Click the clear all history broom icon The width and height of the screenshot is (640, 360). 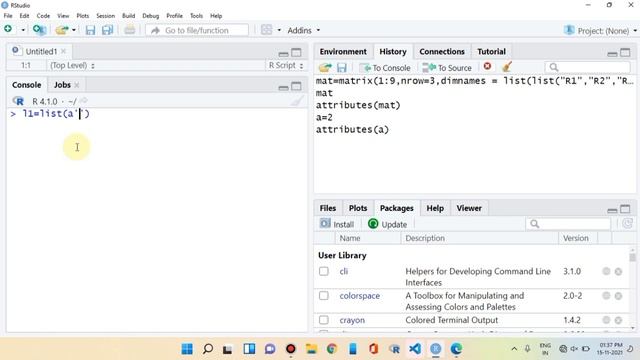click(507, 67)
